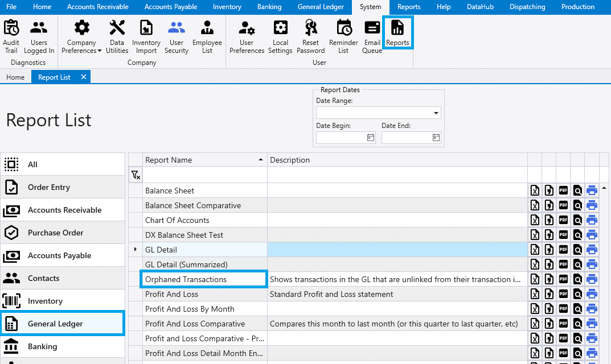
Task: Open the Reports ribbon tab
Action: click(x=409, y=7)
